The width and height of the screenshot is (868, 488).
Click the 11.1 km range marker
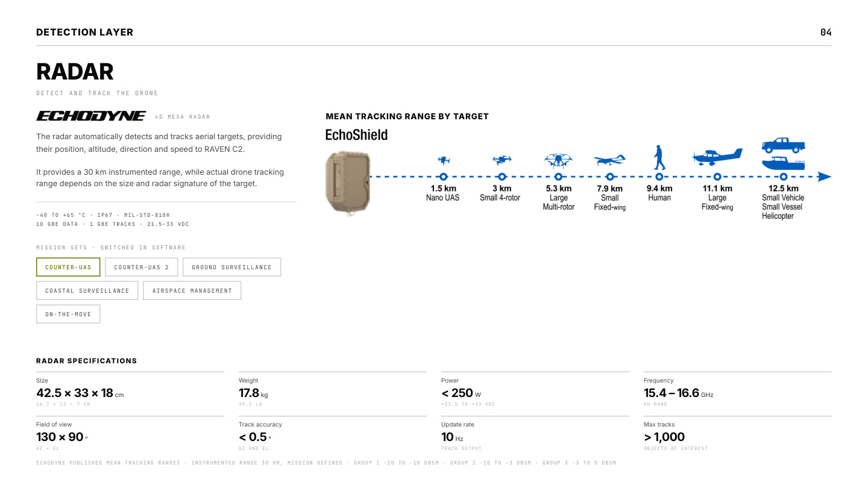[717, 177]
